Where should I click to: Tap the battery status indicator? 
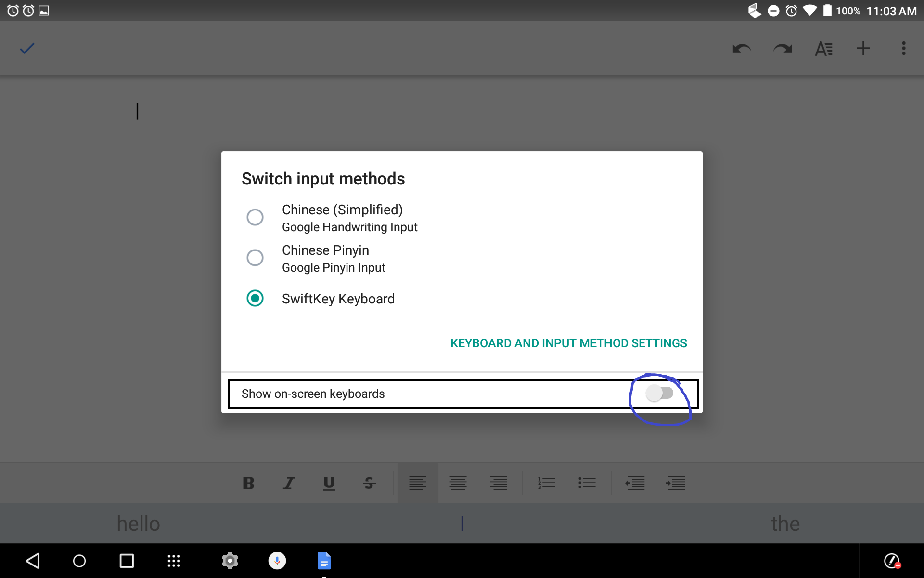(827, 11)
